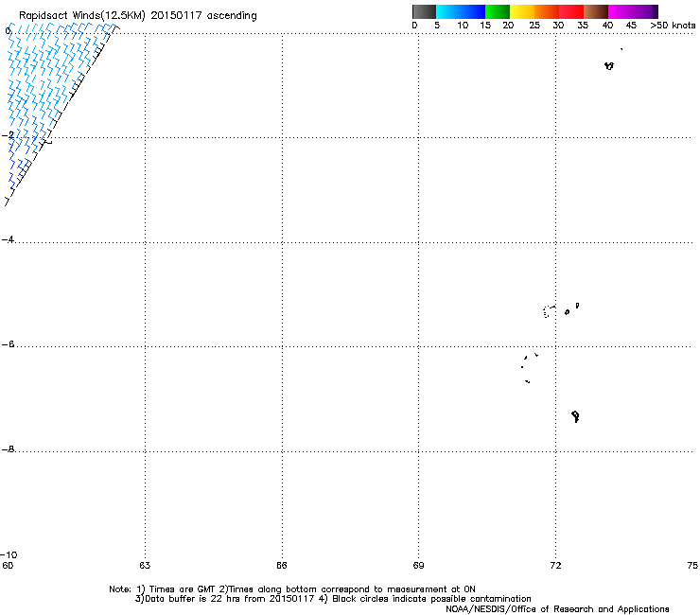Click the longitude label '75'

tap(692, 566)
